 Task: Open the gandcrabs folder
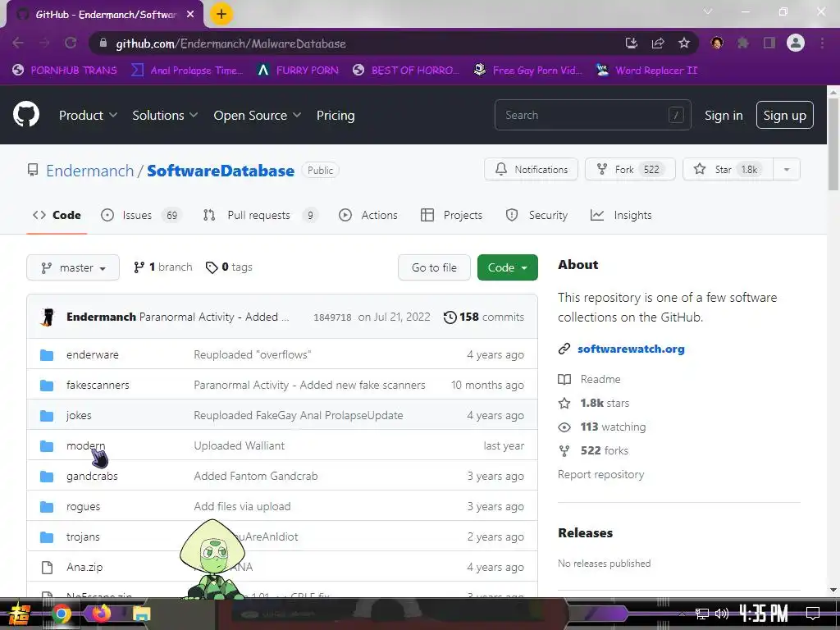[92, 476]
